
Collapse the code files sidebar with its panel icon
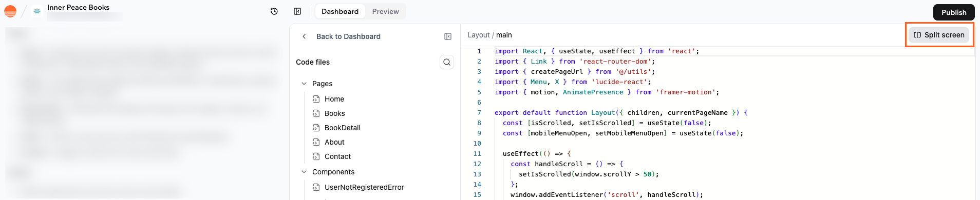(x=448, y=36)
